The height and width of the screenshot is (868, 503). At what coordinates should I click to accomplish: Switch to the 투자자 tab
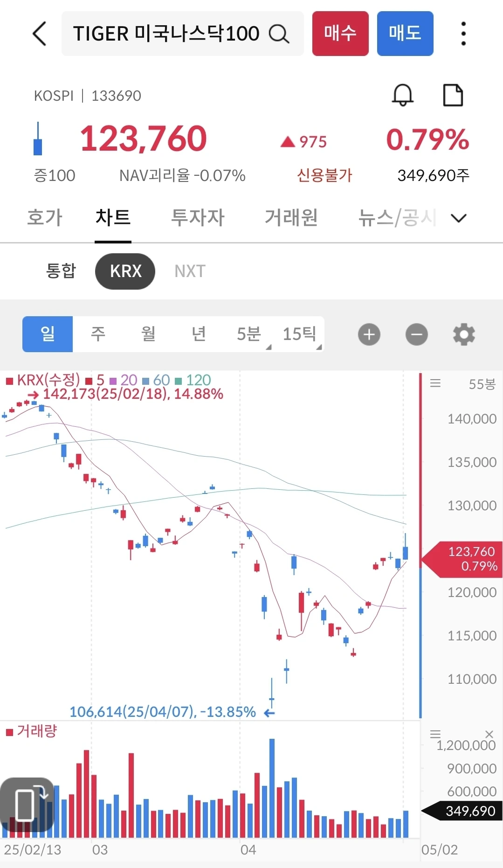click(x=198, y=217)
